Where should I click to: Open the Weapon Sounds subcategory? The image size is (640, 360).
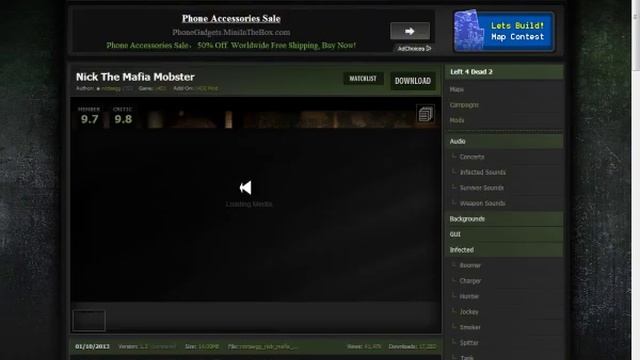click(482, 203)
